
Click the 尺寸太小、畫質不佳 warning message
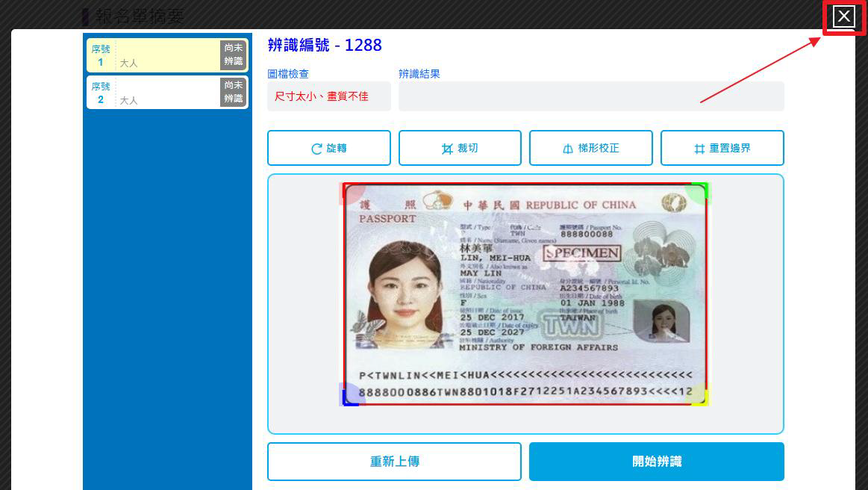[x=328, y=96]
